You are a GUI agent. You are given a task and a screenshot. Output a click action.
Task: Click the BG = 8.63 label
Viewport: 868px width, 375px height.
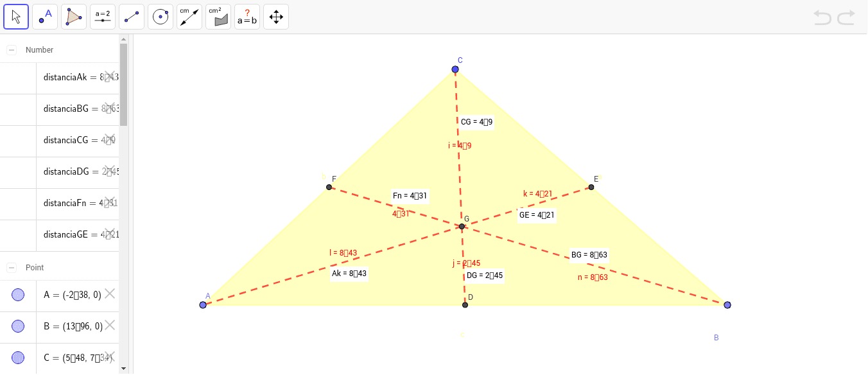[589, 255]
